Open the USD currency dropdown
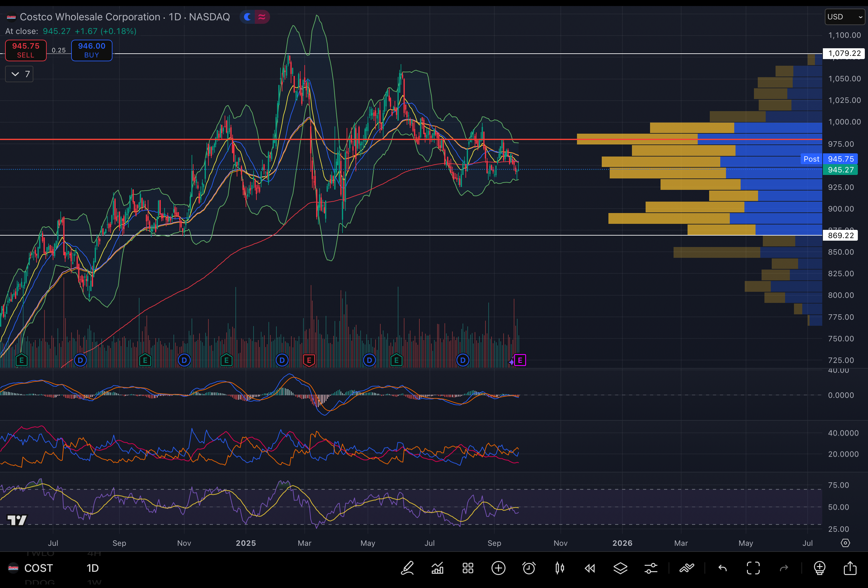The image size is (868, 588). coord(844,17)
